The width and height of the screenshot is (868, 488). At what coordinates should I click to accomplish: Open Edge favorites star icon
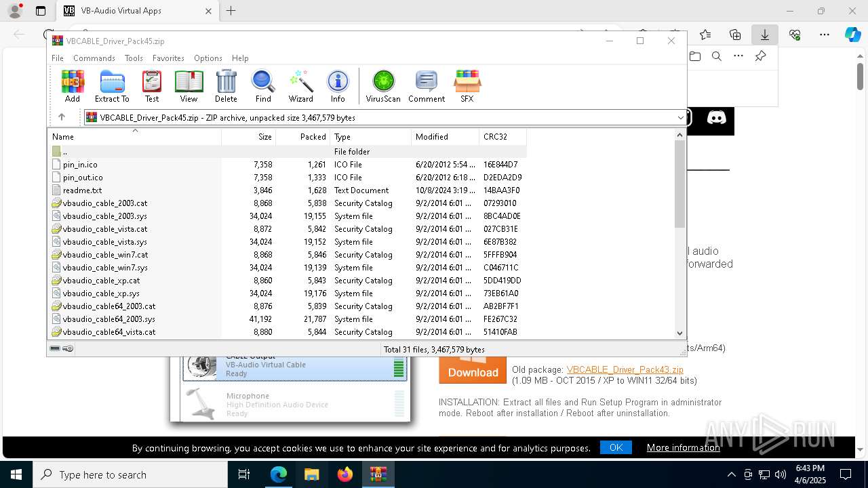[x=705, y=35]
